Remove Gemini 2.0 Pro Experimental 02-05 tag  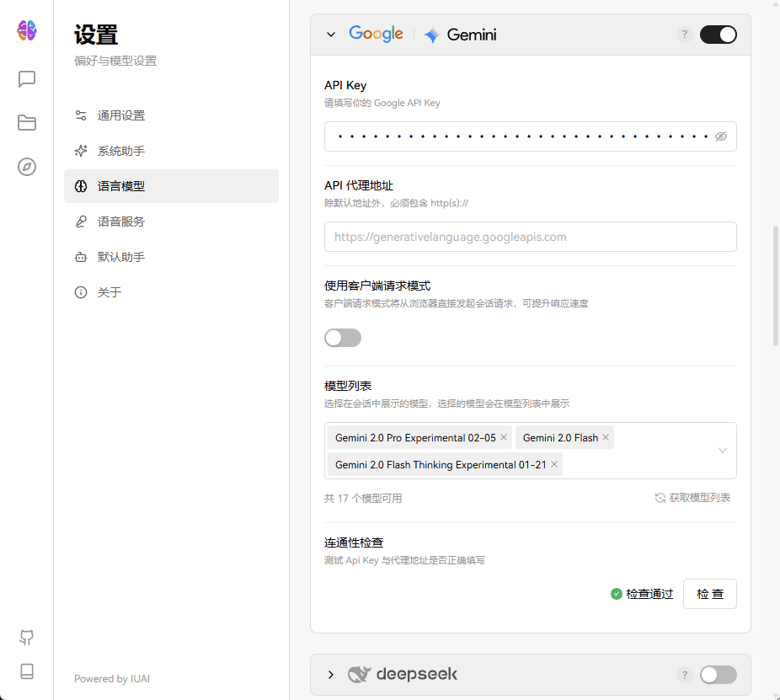[x=504, y=437]
